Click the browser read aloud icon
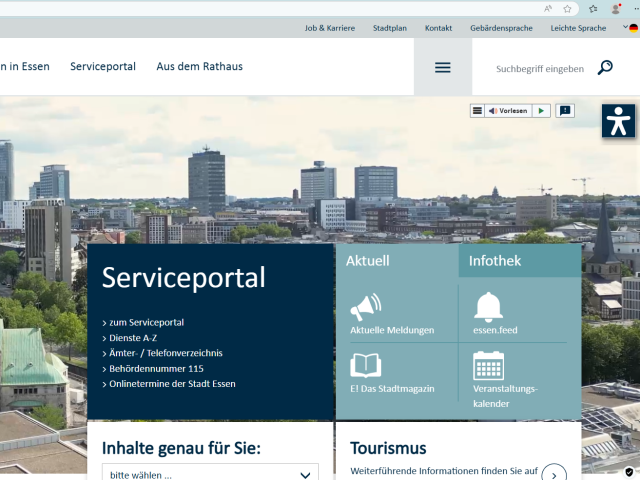 [548, 9]
